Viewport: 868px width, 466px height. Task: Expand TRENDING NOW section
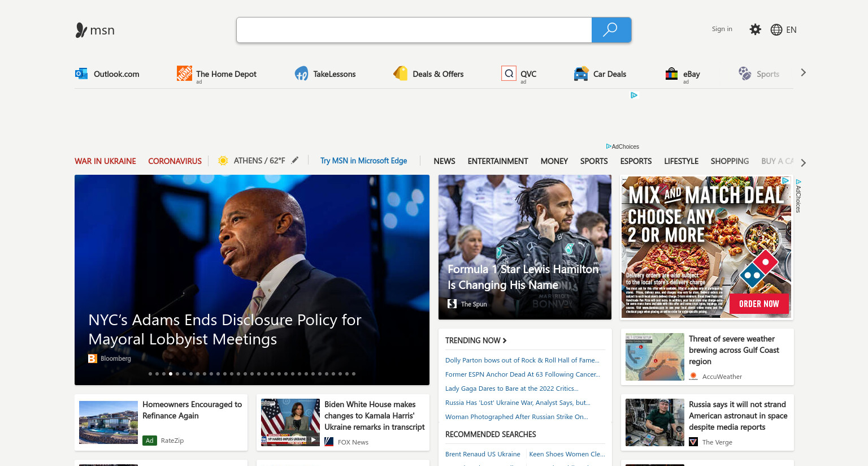(476, 340)
